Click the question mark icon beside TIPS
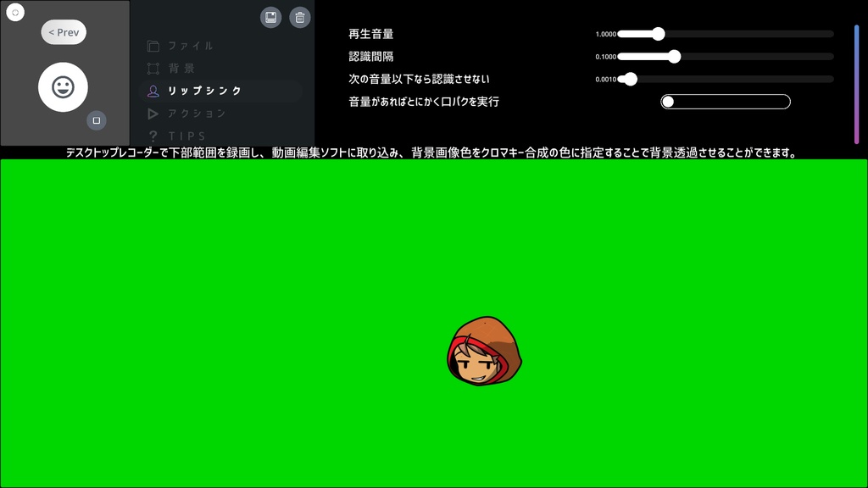The image size is (868, 488). [153, 136]
